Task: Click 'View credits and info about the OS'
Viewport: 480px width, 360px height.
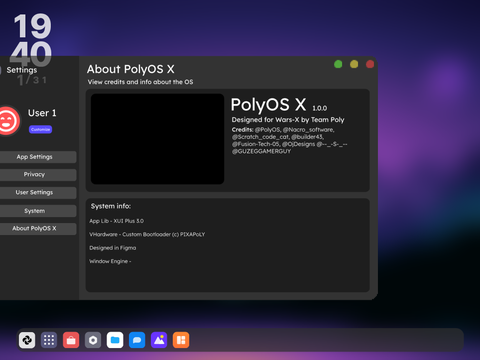Action: coord(140,82)
